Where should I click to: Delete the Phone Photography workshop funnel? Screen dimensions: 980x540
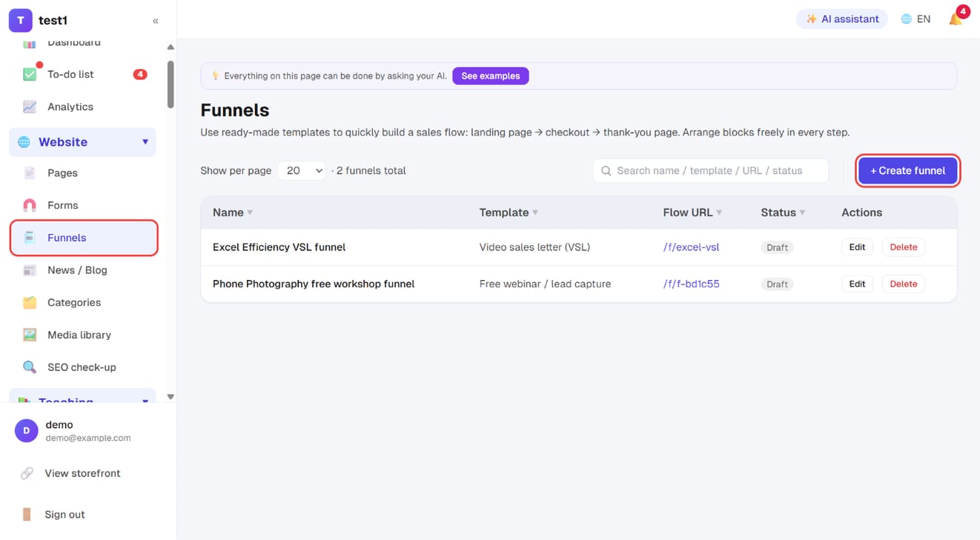point(904,284)
